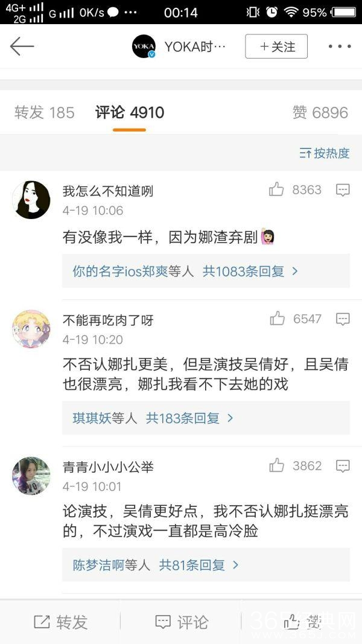
Task: Like the comment by 不能再吃肉了呀
Action: 277,319
